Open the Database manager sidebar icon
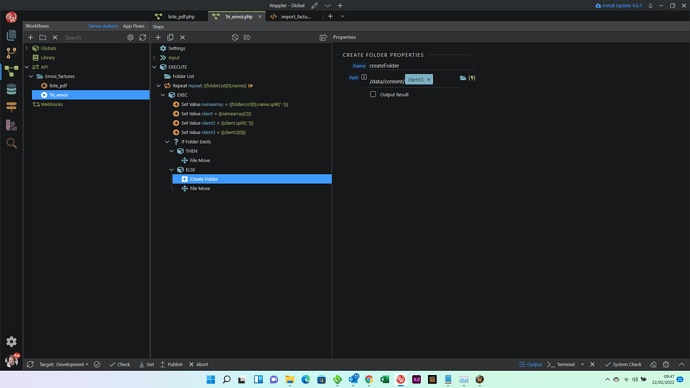This screenshot has width=690, height=388. (11, 89)
